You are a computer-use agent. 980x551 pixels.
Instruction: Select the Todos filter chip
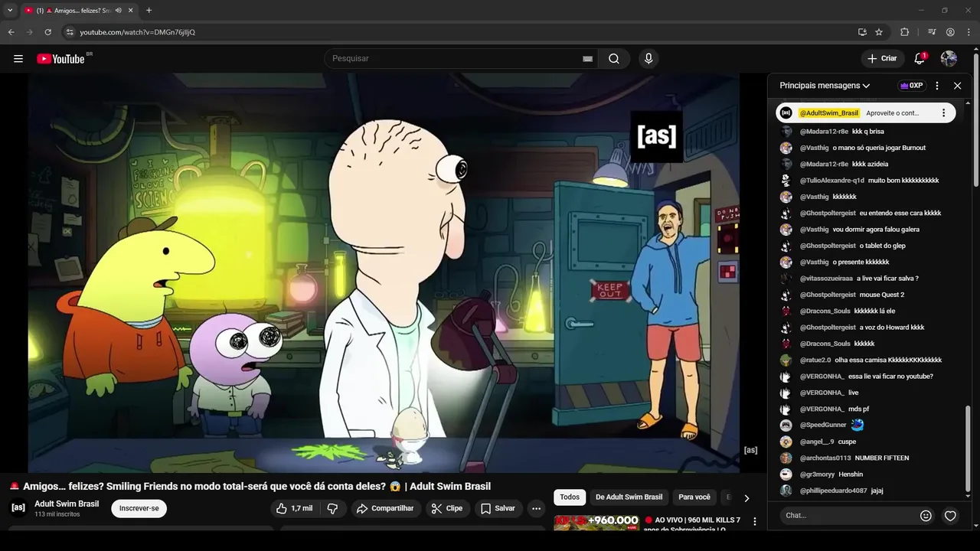(x=570, y=497)
